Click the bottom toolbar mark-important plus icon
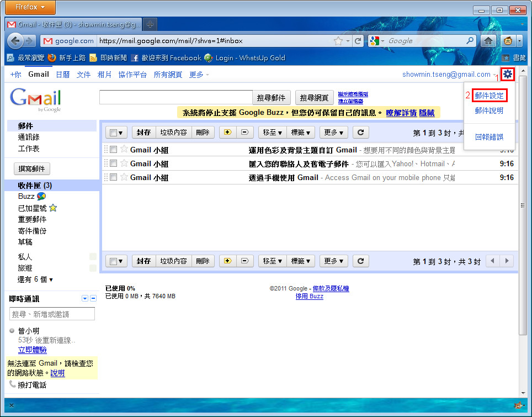532x417 pixels. click(x=228, y=261)
